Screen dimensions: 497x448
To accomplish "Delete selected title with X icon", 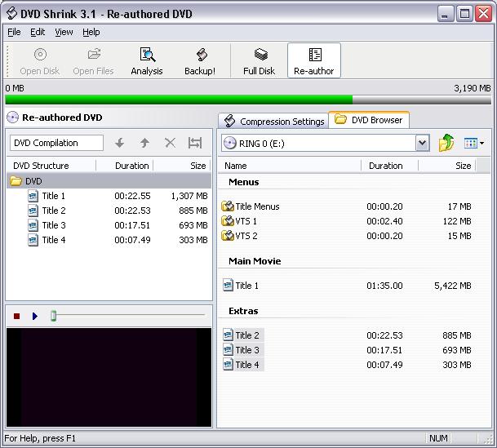I will pos(171,143).
